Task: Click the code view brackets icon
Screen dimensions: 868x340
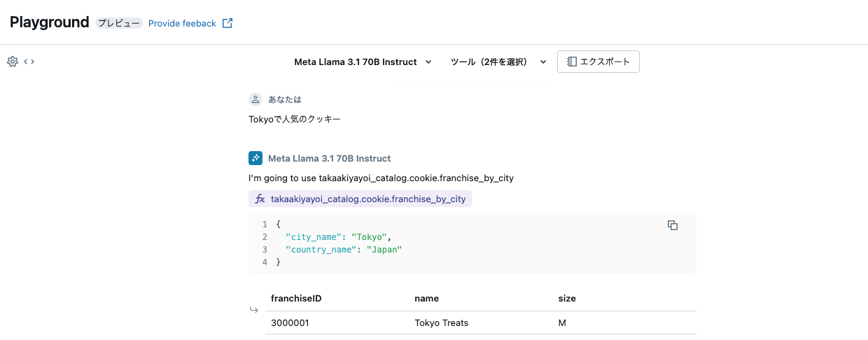Action: (29, 62)
